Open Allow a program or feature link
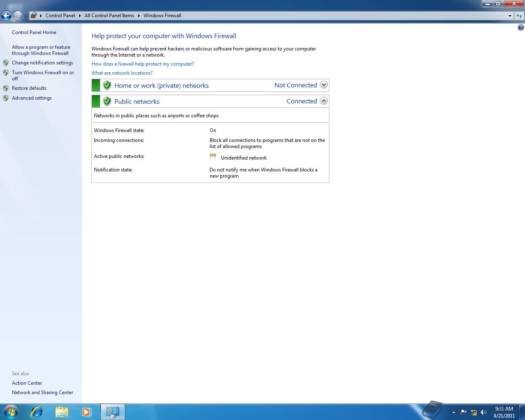This screenshot has height=420, width=525. (x=41, y=50)
